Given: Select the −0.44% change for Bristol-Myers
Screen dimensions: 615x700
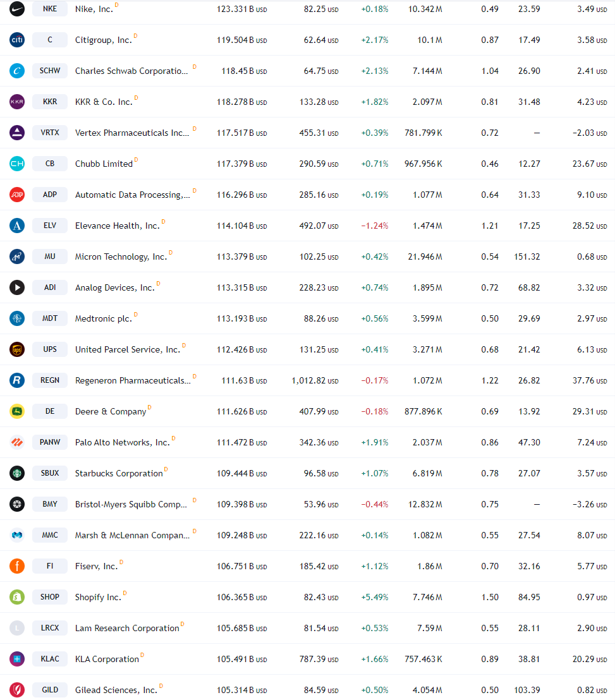Looking at the screenshot, I should click(x=375, y=504).
